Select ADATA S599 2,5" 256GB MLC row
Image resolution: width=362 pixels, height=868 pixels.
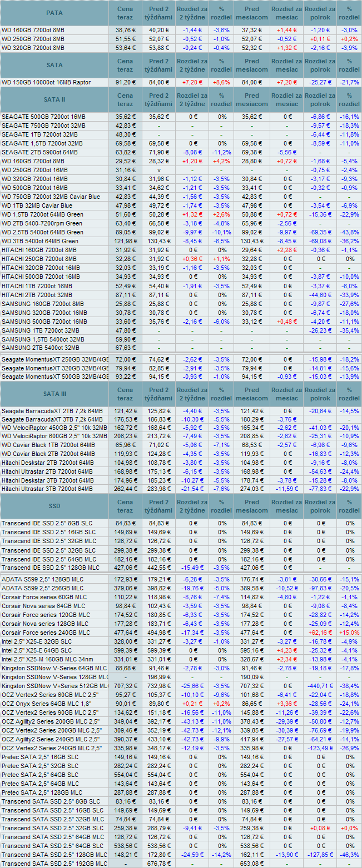pyautogui.click(x=42, y=588)
